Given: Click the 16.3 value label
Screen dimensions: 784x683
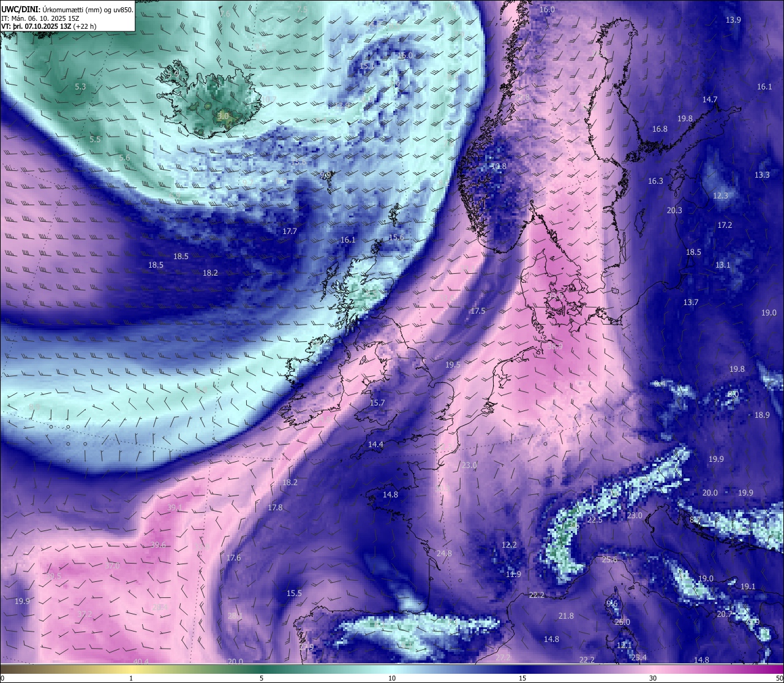Looking at the screenshot, I should (655, 181).
